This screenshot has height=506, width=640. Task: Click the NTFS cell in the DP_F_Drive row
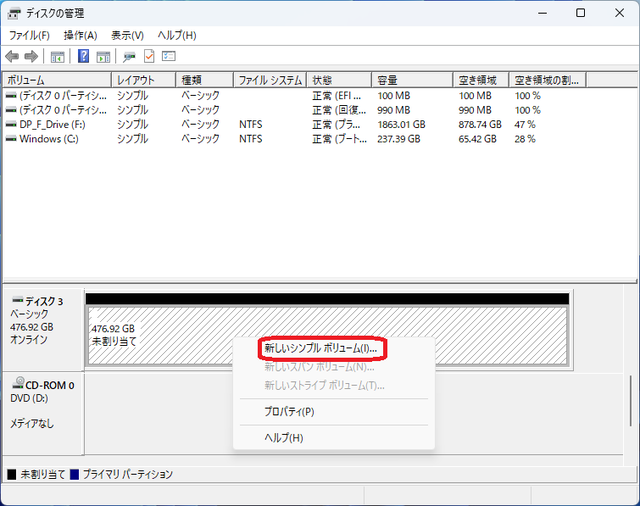[251, 124]
